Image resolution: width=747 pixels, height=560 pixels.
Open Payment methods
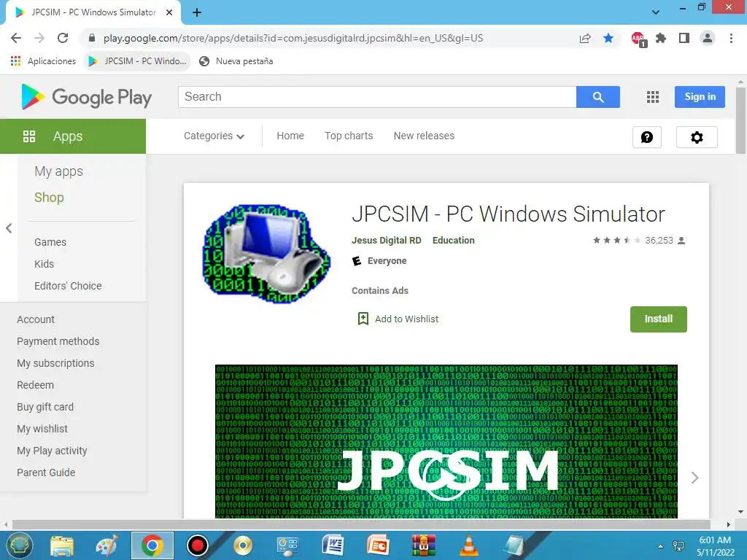tap(58, 341)
